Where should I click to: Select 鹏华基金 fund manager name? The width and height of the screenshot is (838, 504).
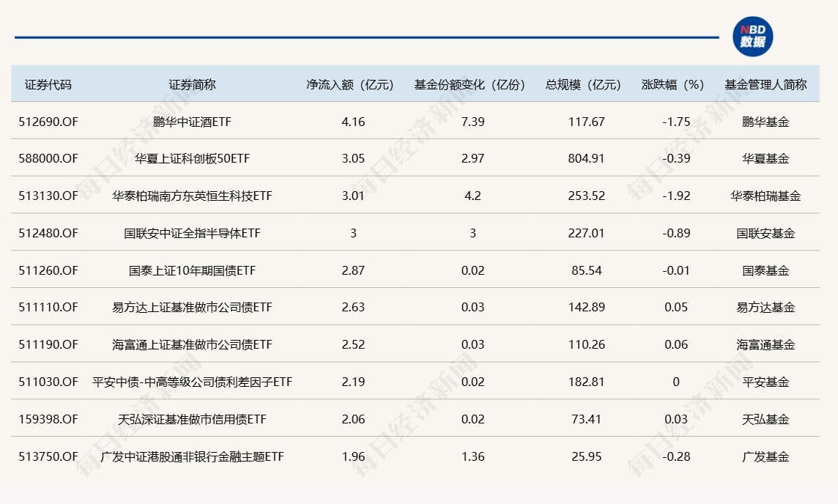tap(765, 121)
